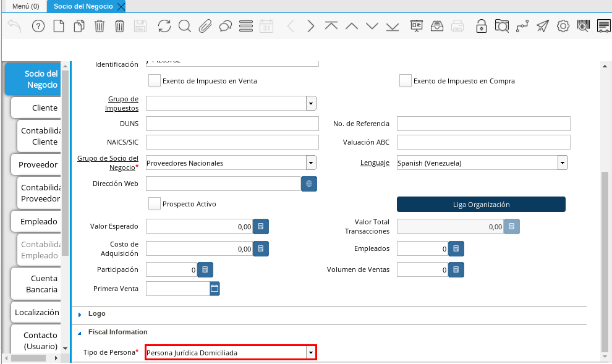
Task: Open the Lenguaje dropdown
Action: (563, 163)
